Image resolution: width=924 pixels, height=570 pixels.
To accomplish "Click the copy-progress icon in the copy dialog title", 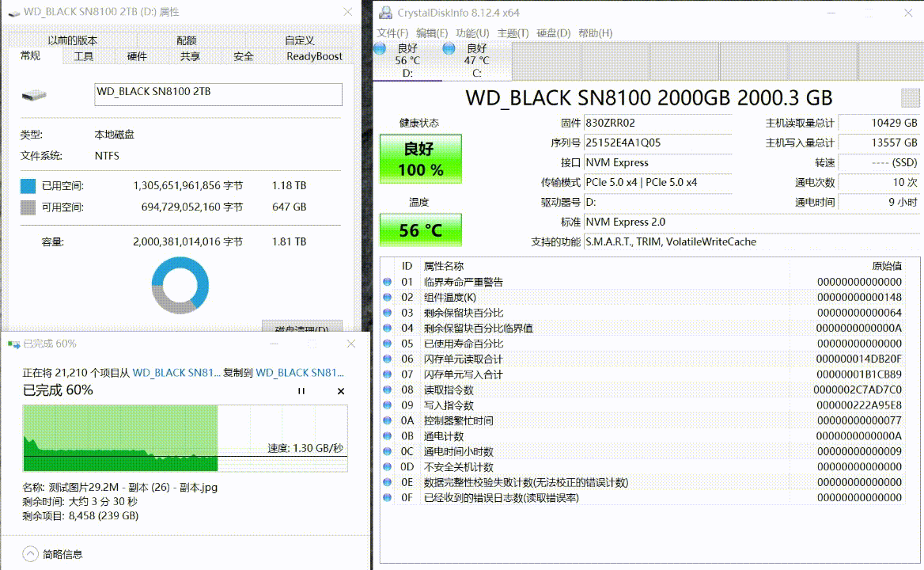I will (x=14, y=344).
